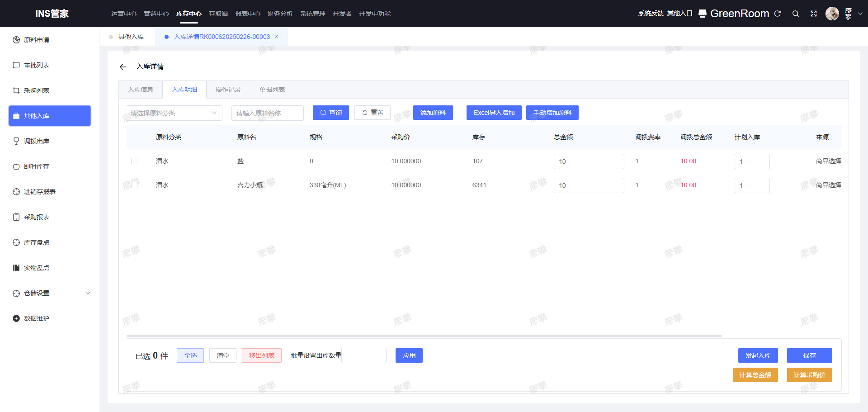Click the 移出列表 button
The image size is (868, 412).
[262, 355]
